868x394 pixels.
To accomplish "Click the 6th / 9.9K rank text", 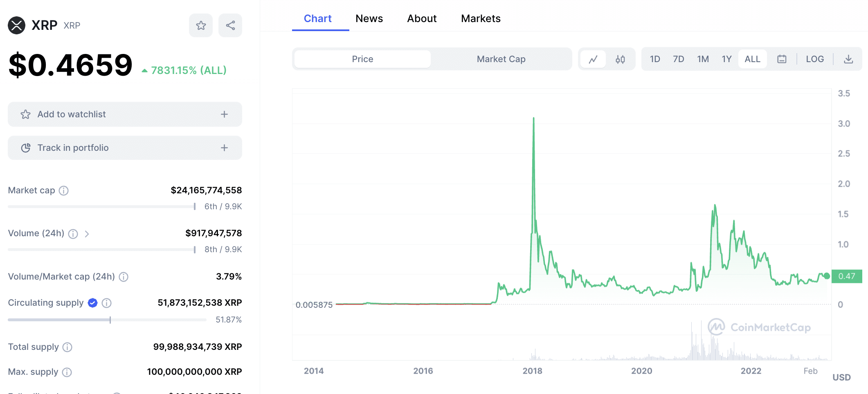I will 223,206.
